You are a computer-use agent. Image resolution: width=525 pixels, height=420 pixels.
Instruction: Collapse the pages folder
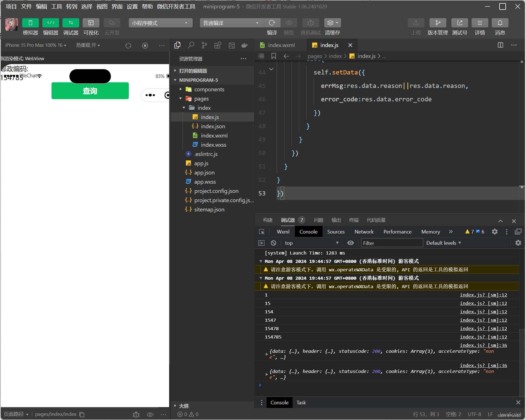coord(212,99)
